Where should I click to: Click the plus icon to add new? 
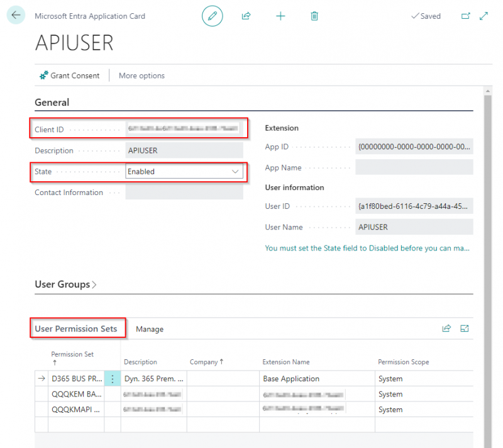point(280,16)
